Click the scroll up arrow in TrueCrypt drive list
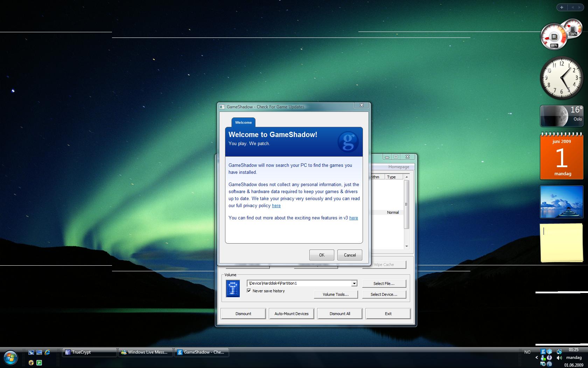Image resolution: width=588 pixels, height=368 pixels. click(x=406, y=177)
